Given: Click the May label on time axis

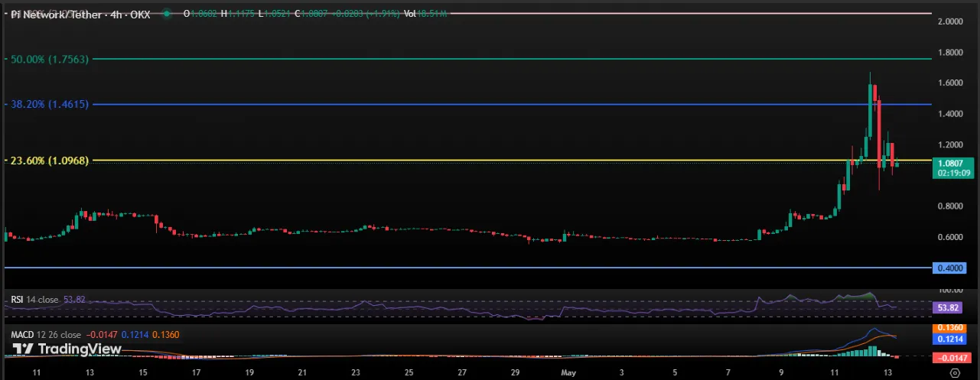Looking at the screenshot, I should pyautogui.click(x=568, y=372).
